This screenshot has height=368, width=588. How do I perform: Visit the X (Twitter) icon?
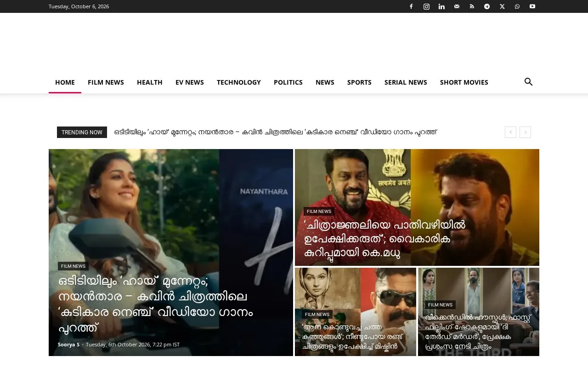tap(502, 6)
